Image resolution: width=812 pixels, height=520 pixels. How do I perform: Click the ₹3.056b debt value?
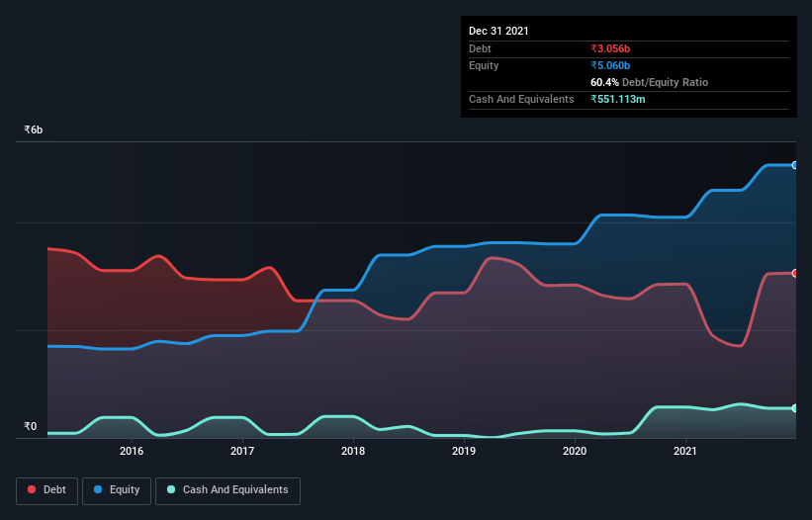(x=610, y=48)
